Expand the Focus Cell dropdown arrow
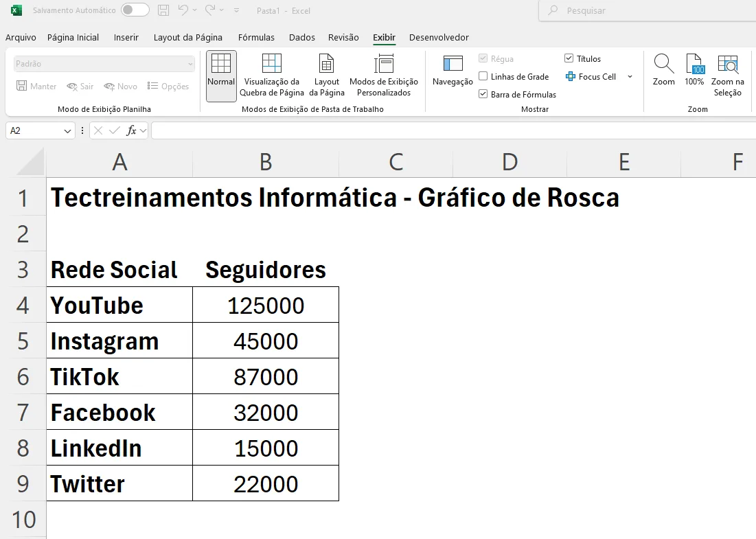 [x=630, y=76]
